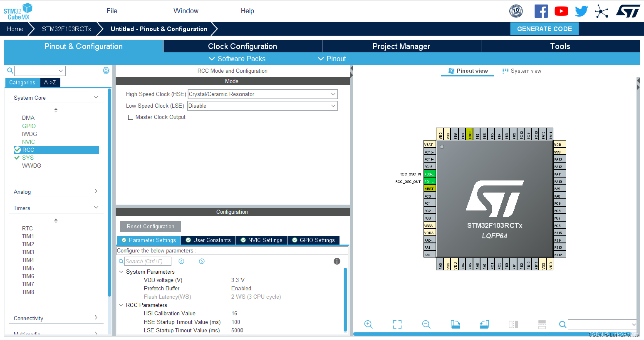Click the horizontal split view icon
Screen dimensions: 644x340
point(542,324)
